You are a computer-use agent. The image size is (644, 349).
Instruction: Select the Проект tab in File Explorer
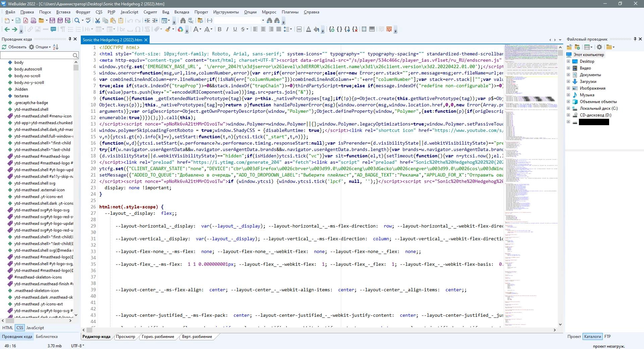(574, 337)
